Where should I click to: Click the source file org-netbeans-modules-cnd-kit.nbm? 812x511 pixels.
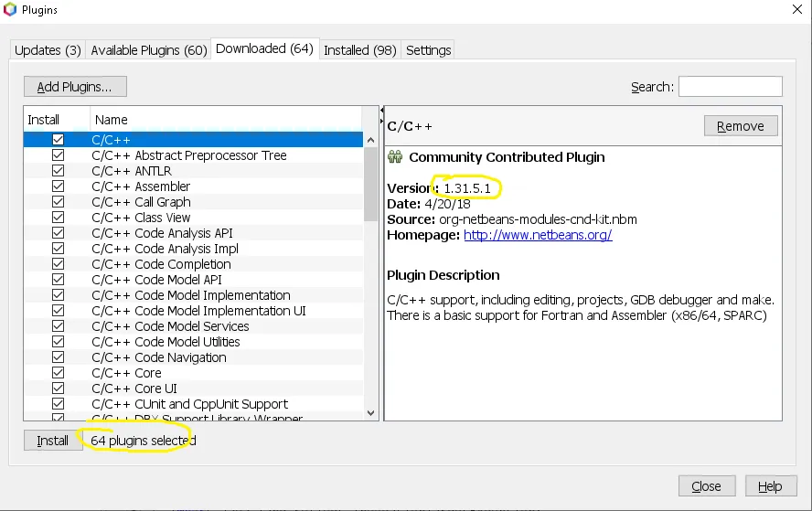tap(538, 219)
